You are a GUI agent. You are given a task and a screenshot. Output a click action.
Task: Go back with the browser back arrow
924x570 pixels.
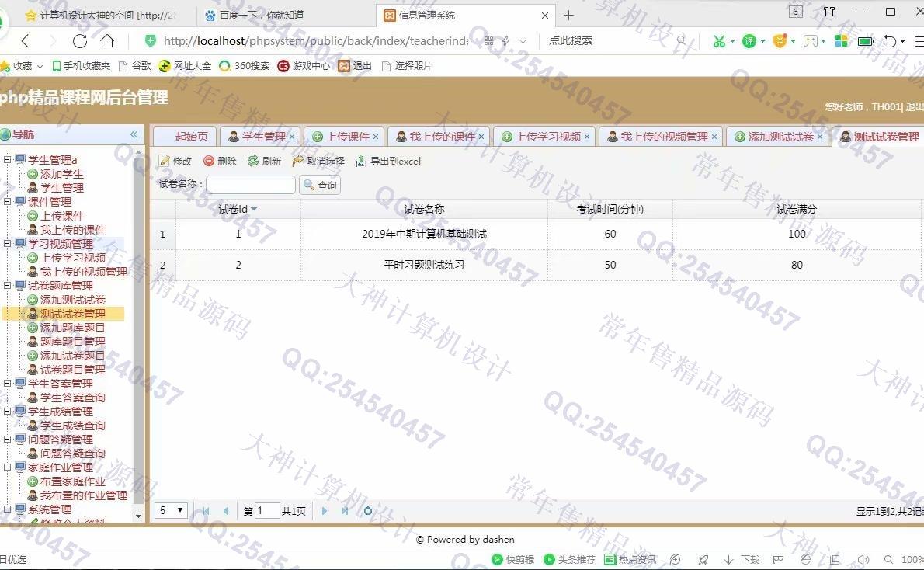(x=25, y=40)
